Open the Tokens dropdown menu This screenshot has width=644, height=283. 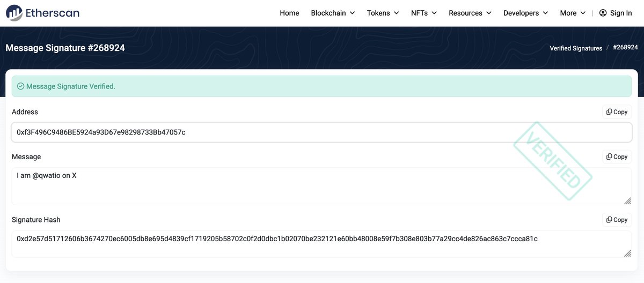(x=383, y=13)
